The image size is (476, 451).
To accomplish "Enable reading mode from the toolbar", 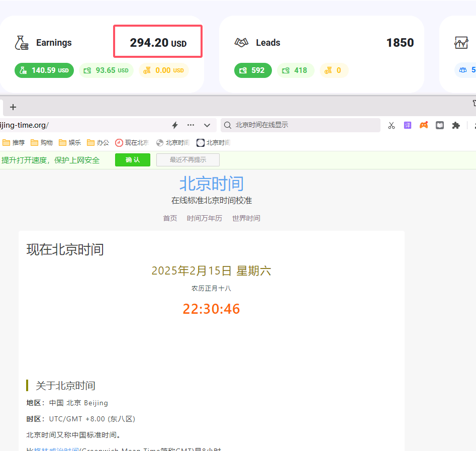I will pyautogui.click(x=440, y=125).
